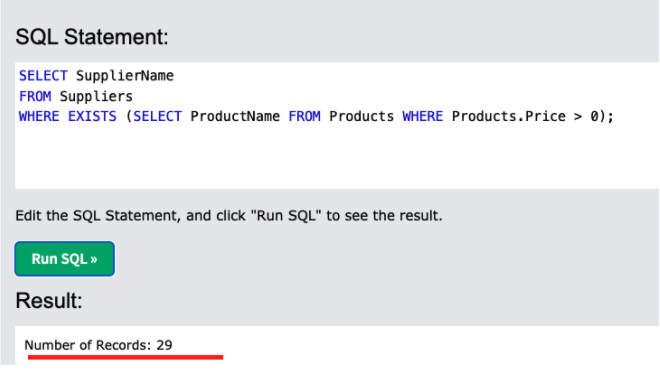
Task: Click "Number of Records: 29" text
Action: click(x=98, y=345)
